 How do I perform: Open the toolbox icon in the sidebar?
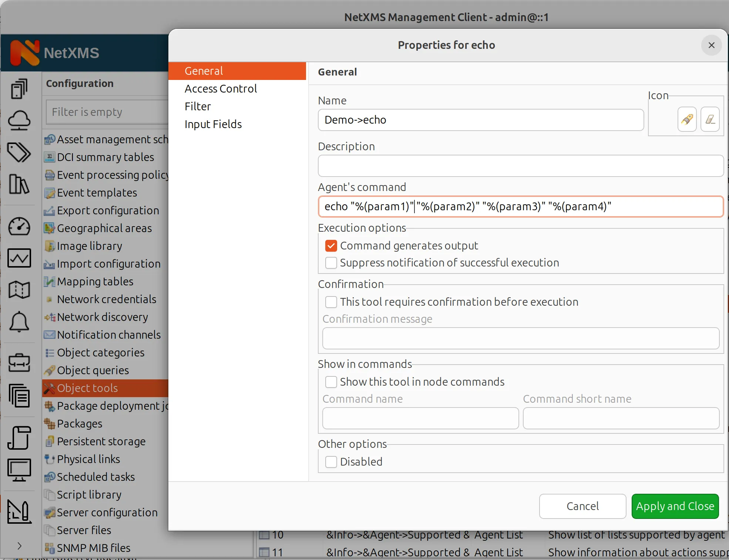pos(19,363)
